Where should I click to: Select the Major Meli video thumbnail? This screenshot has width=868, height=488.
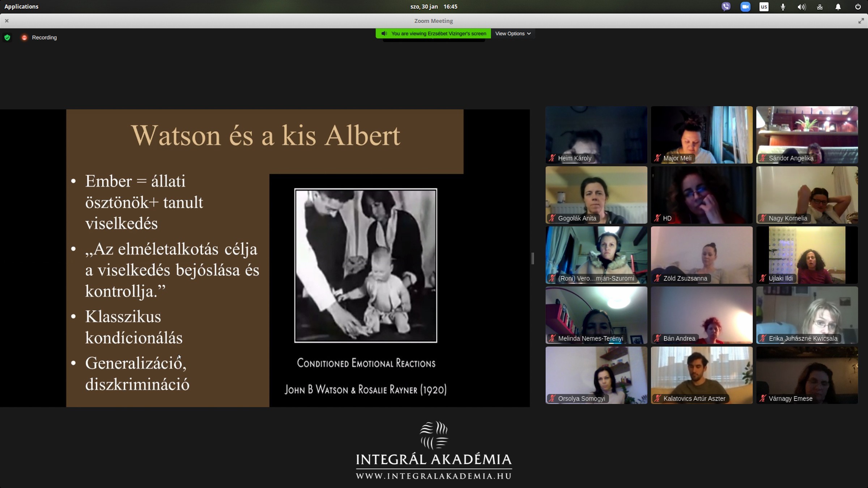click(702, 134)
